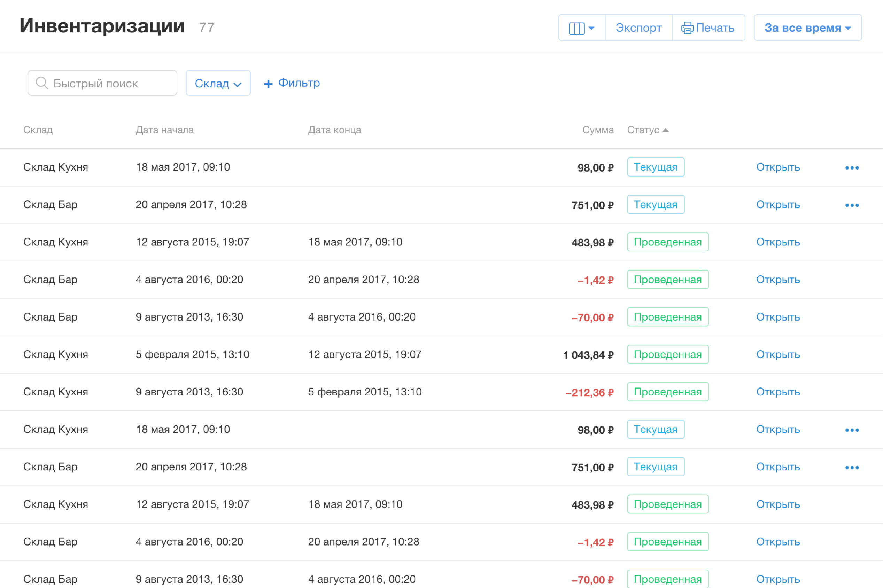Open the inventory with sum −212,36 ₽
Viewport: 883px width, 588px height.
point(777,392)
